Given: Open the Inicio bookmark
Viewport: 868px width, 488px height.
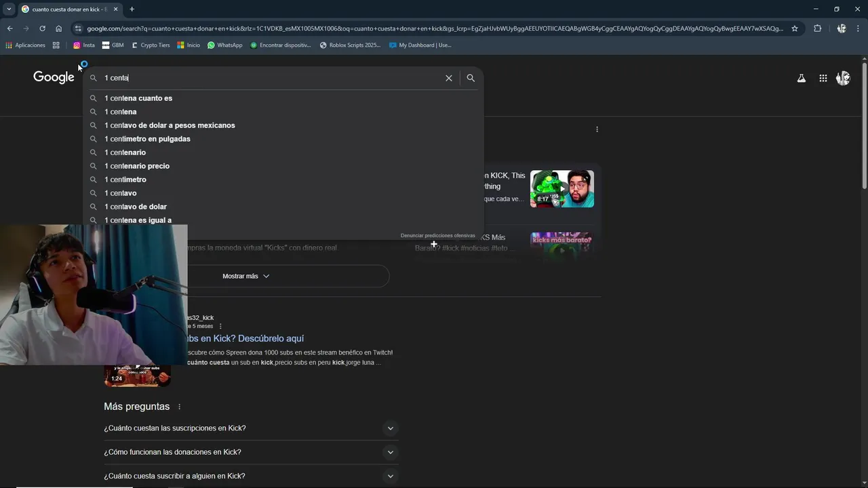Looking at the screenshot, I should pyautogui.click(x=189, y=45).
